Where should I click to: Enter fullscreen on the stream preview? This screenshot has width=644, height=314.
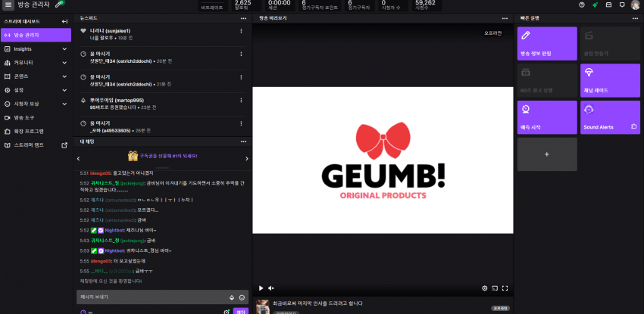point(505,288)
